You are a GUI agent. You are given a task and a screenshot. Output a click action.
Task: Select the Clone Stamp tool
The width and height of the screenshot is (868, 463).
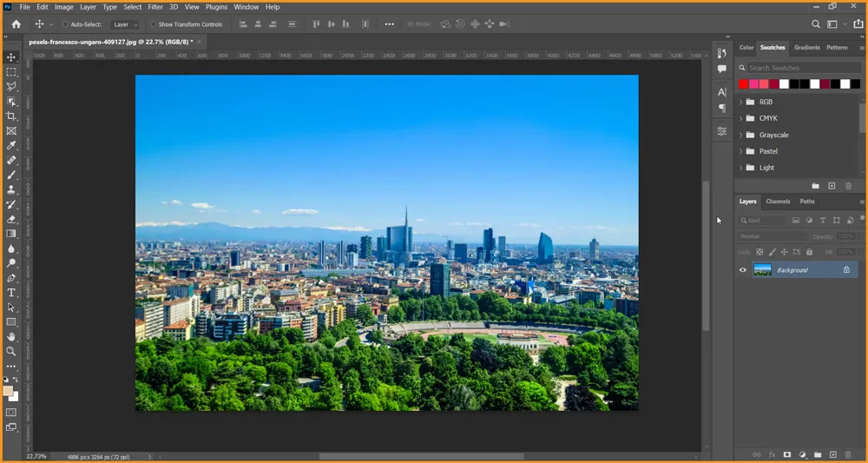pyautogui.click(x=11, y=189)
